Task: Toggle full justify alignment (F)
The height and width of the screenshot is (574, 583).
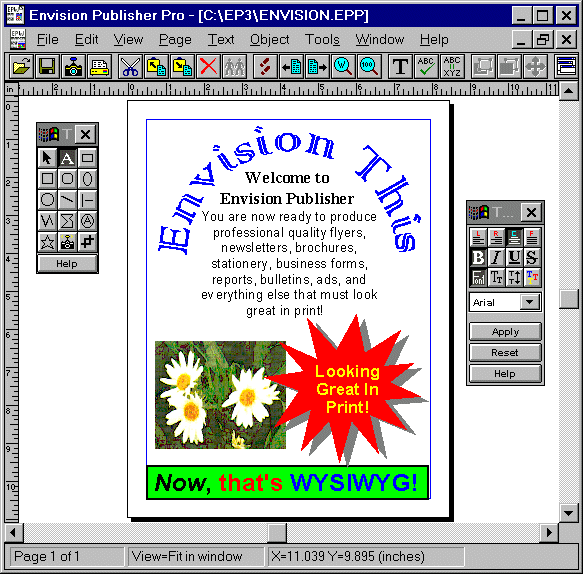Action: pos(532,237)
